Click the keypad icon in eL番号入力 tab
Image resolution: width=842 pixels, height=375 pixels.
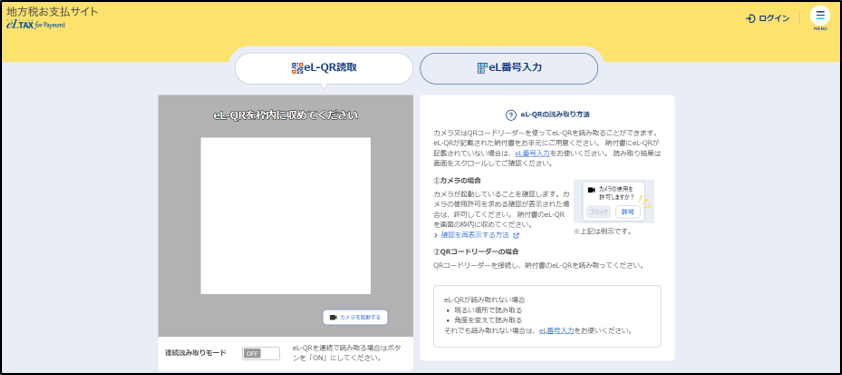[482, 68]
